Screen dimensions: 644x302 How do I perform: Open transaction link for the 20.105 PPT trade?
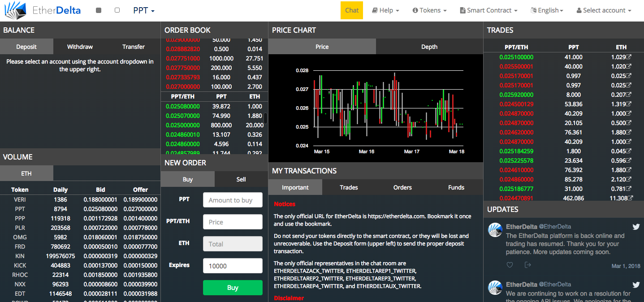click(x=629, y=123)
